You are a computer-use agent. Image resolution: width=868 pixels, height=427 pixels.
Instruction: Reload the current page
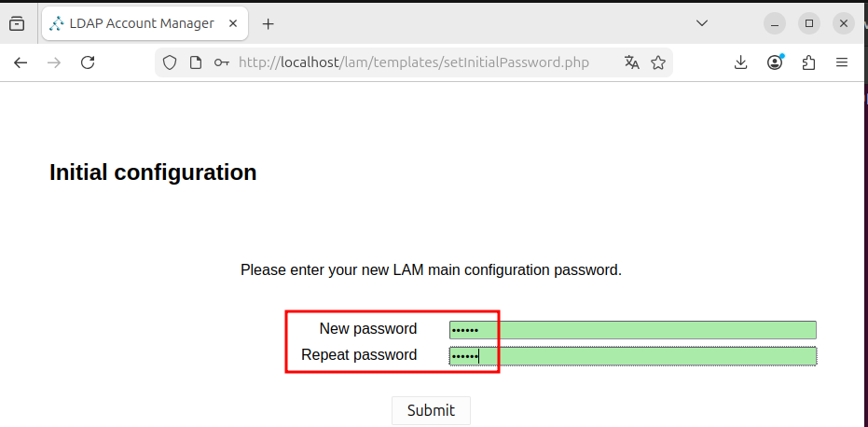[88, 62]
